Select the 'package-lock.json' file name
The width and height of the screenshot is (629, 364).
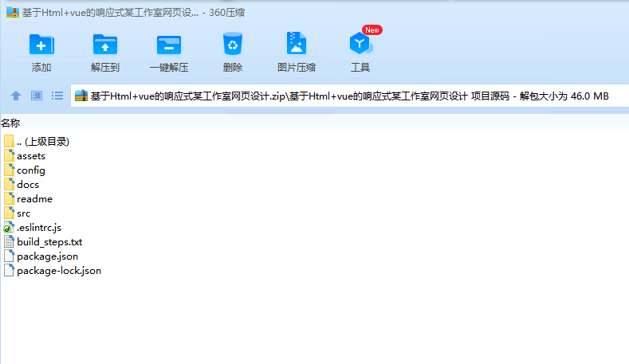click(59, 271)
